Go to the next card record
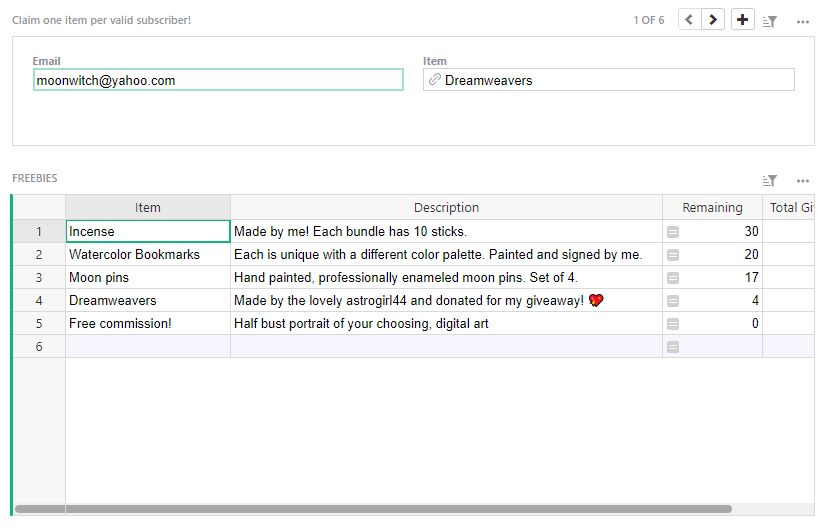 click(713, 20)
